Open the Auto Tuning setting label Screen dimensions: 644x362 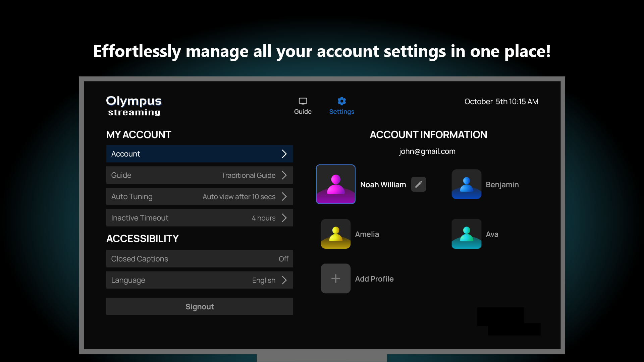(x=132, y=197)
